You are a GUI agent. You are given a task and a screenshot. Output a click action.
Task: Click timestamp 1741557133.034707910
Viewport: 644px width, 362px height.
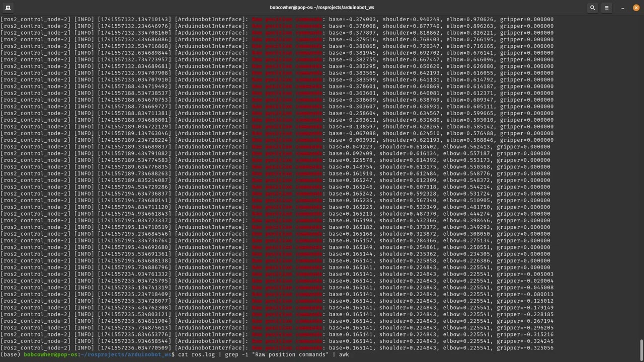tap(134, 79)
